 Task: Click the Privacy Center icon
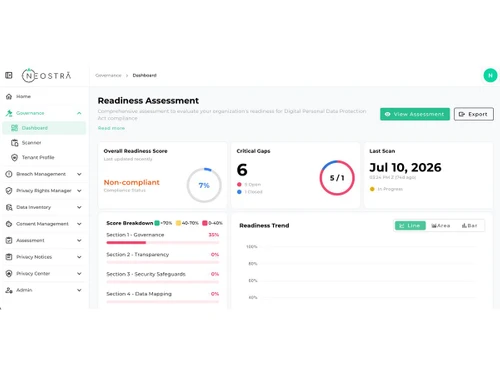click(9, 274)
